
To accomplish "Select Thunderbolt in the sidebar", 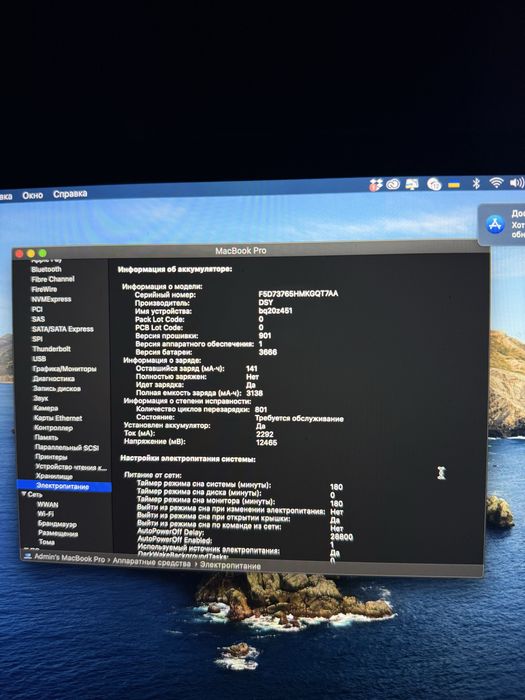I will coord(52,349).
